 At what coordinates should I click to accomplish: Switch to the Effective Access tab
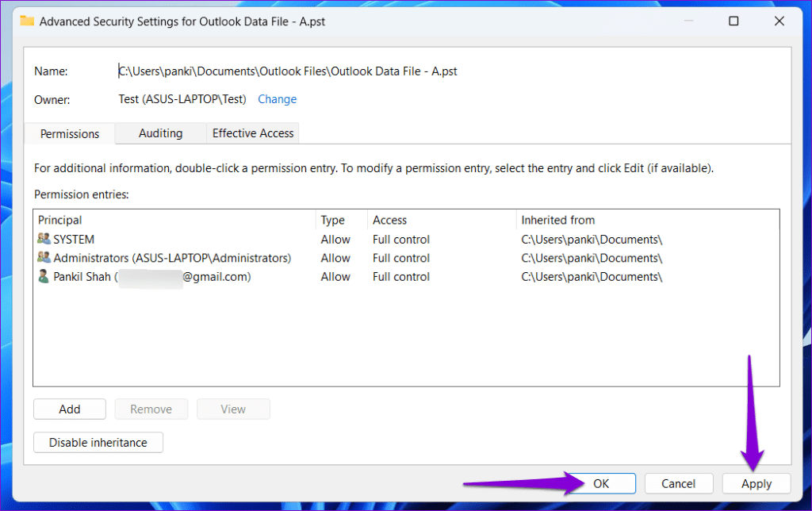(x=253, y=133)
